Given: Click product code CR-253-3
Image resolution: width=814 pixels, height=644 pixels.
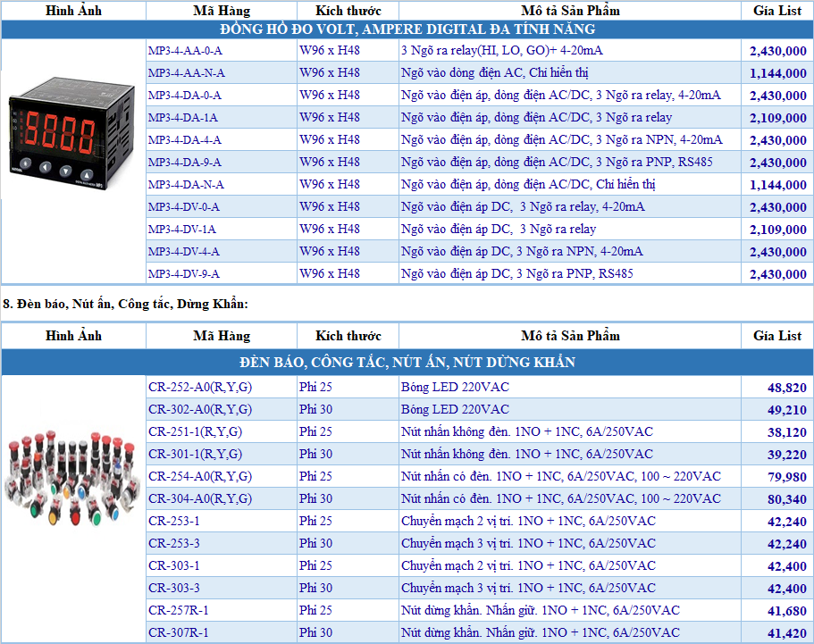Looking at the screenshot, I should [x=174, y=543].
